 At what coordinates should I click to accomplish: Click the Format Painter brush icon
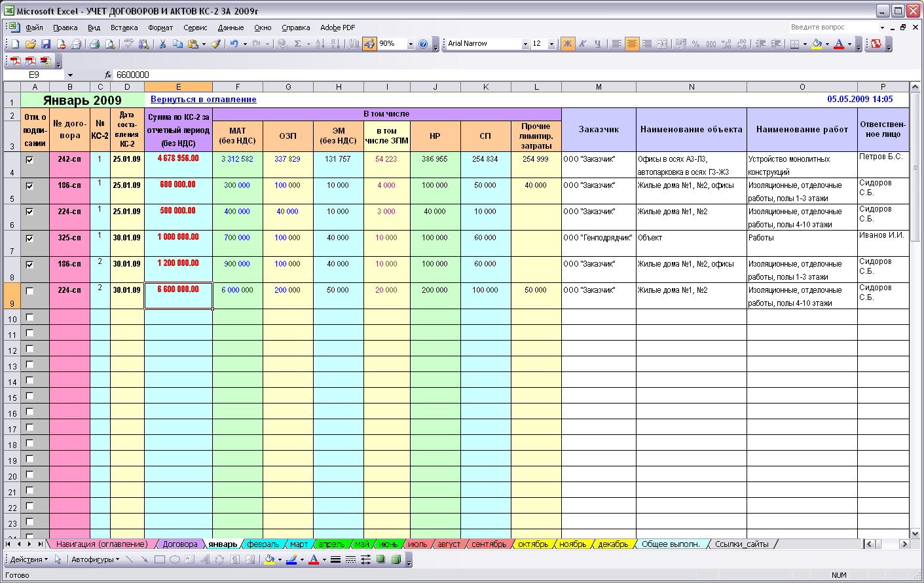215,44
